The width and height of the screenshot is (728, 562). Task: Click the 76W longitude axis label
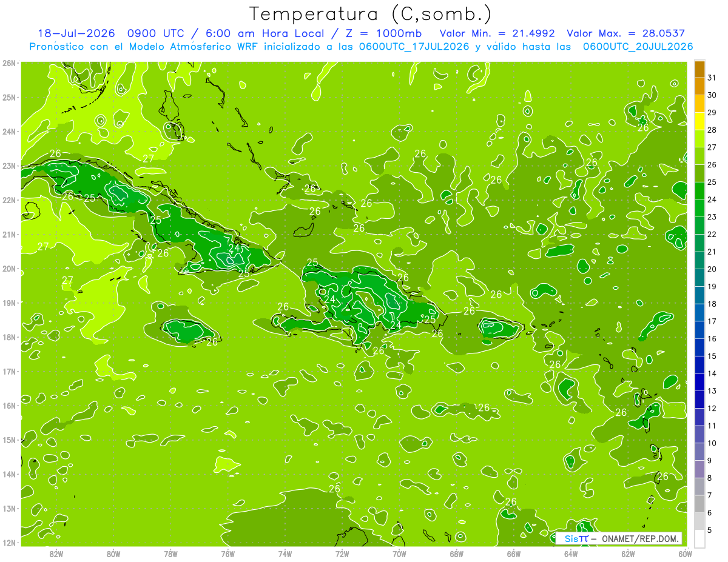[x=228, y=554]
